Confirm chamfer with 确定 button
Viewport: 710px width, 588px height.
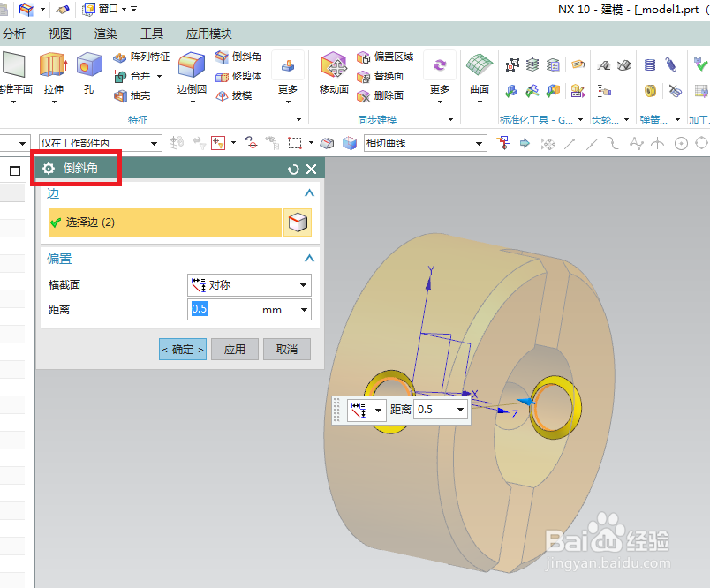(183, 350)
